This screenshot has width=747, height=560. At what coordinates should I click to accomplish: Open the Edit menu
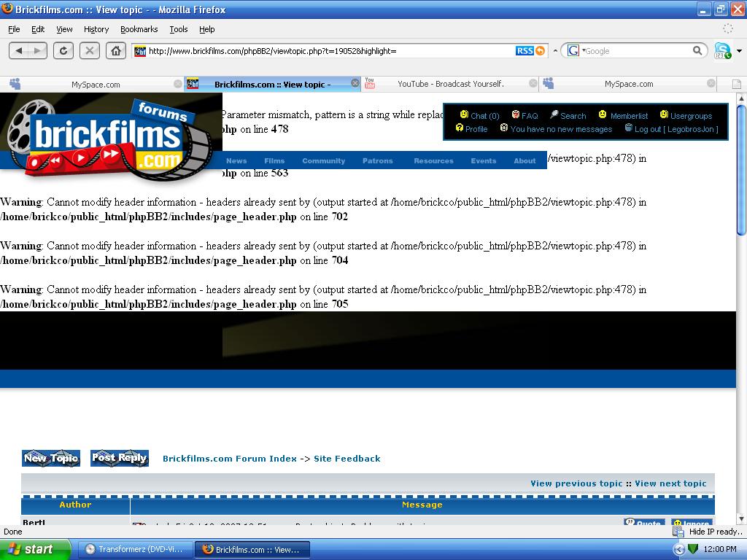(x=38, y=29)
